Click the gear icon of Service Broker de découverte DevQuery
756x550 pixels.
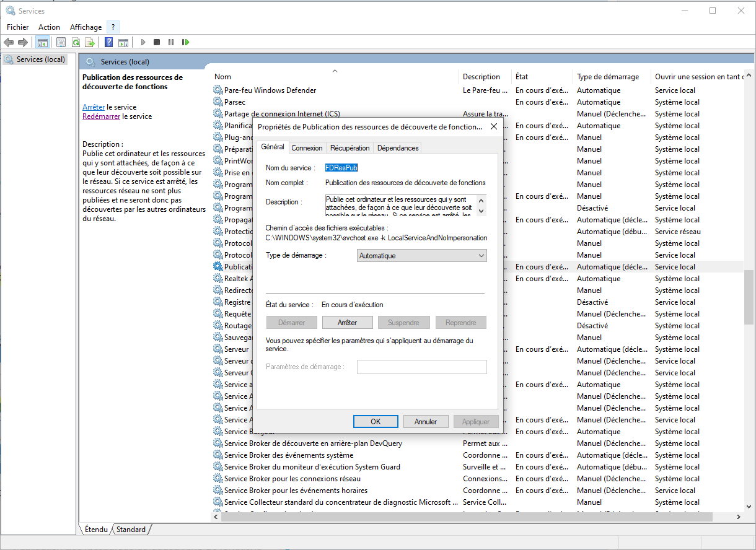click(x=218, y=443)
